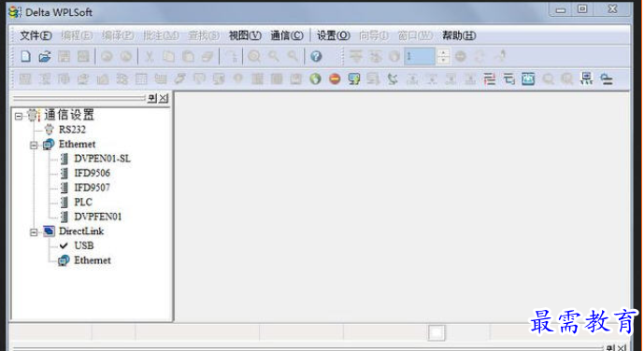Click the red stop circle icon
Image resolution: width=644 pixels, height=351 pixels.
click(335, 78)
